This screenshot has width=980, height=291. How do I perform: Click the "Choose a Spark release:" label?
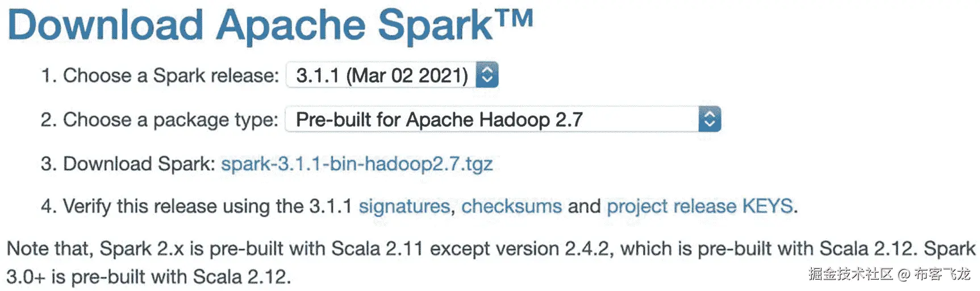pos(170,75)
